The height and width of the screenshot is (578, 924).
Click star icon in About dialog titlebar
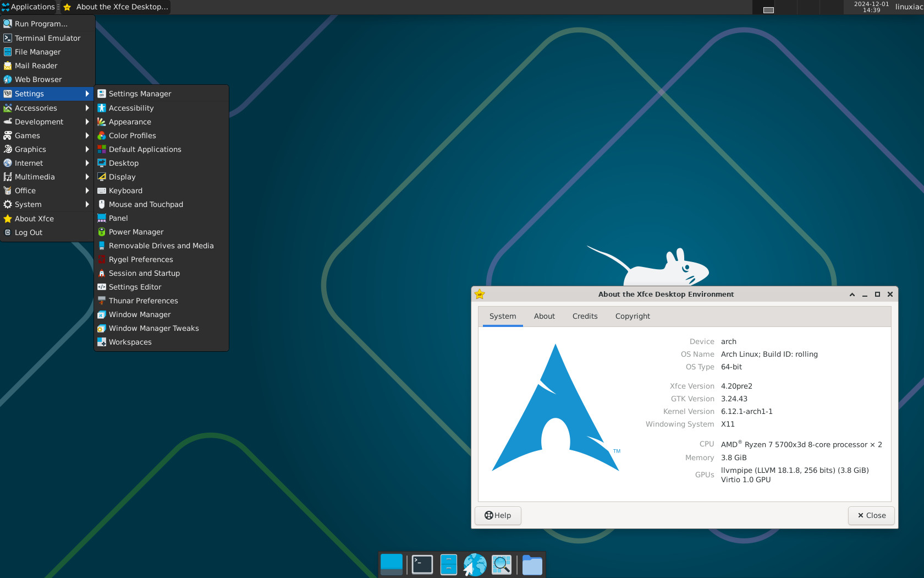click(x=480, y=294)
